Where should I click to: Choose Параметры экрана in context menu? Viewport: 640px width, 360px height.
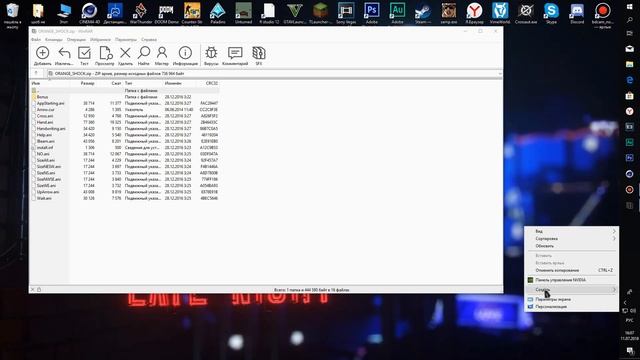571,299
